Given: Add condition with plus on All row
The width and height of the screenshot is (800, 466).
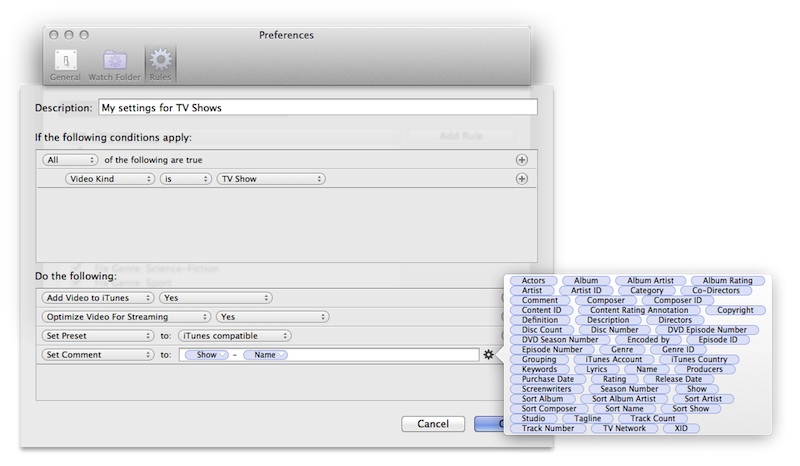Looking at the screenshot, I should coord(521,160).
